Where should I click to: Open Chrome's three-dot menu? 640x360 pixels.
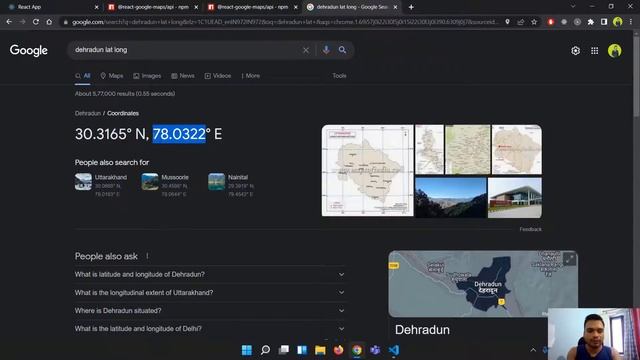(631, 22)
